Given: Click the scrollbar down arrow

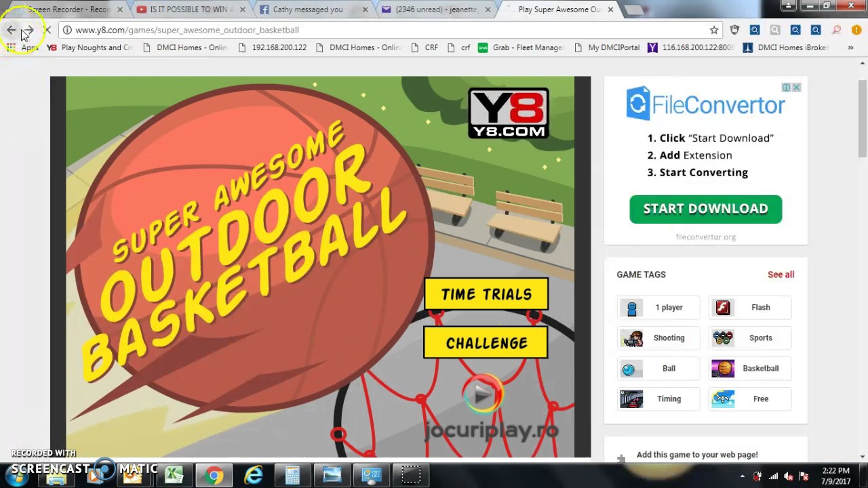Looking at the screenshot, I should tap(862, 457).
